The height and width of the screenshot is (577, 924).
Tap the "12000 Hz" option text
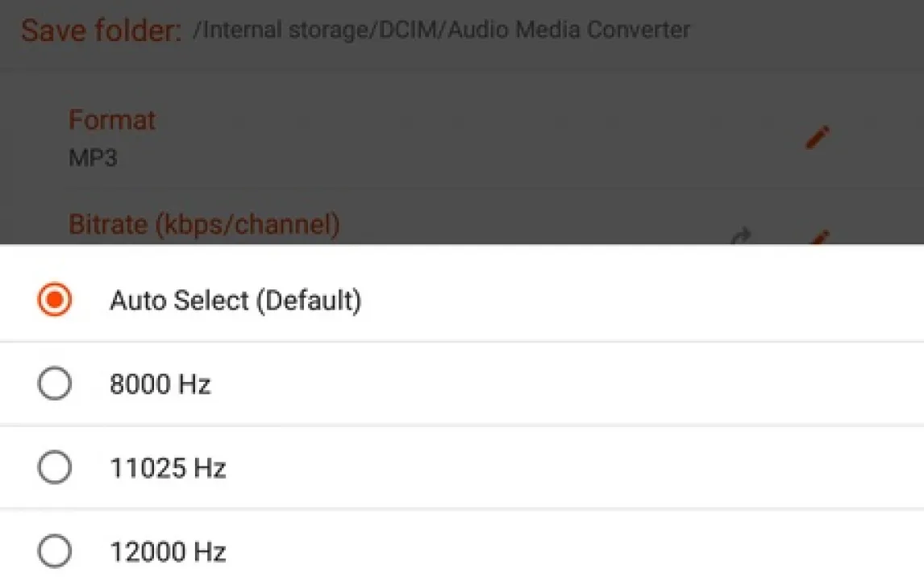pos(168,551)
